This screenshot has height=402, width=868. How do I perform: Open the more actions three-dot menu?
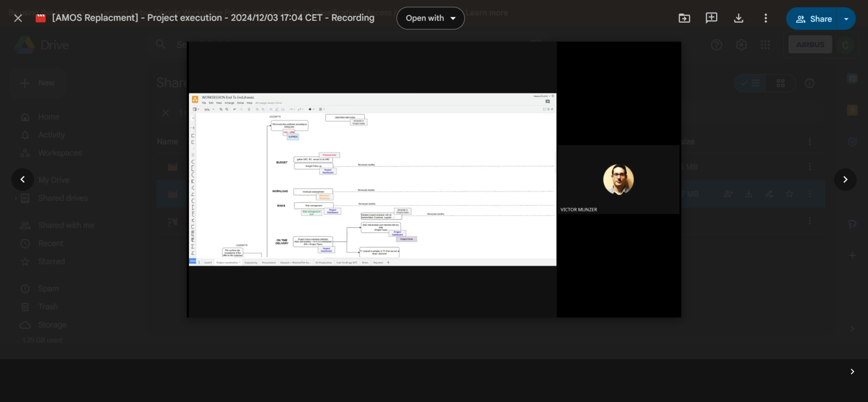tap(766, 18)
